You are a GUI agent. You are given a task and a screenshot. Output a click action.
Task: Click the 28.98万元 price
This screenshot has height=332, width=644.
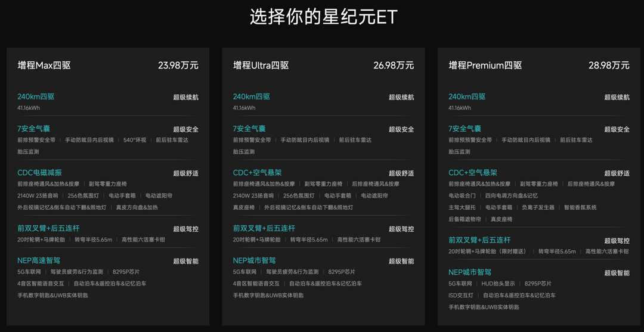(x=609, y=65)
